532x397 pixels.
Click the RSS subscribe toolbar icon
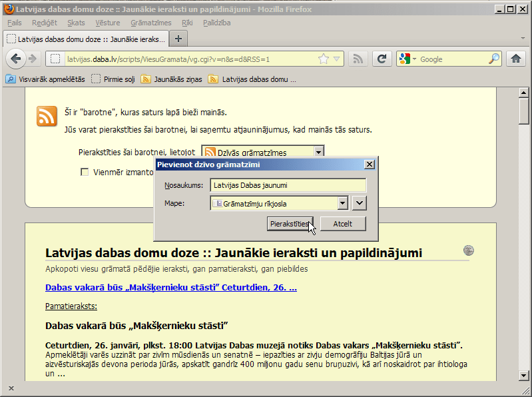point(358,59)
